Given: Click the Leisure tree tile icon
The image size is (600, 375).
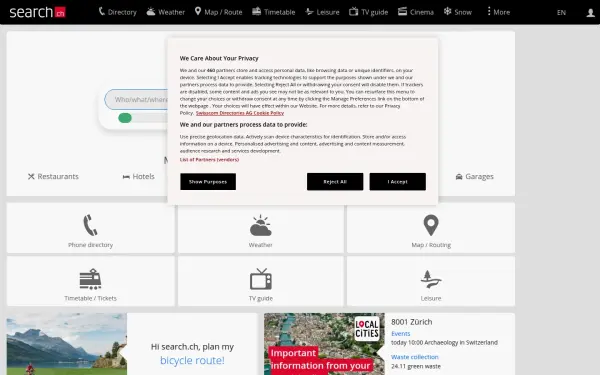Looking at the screenshot, I should 431,279.
